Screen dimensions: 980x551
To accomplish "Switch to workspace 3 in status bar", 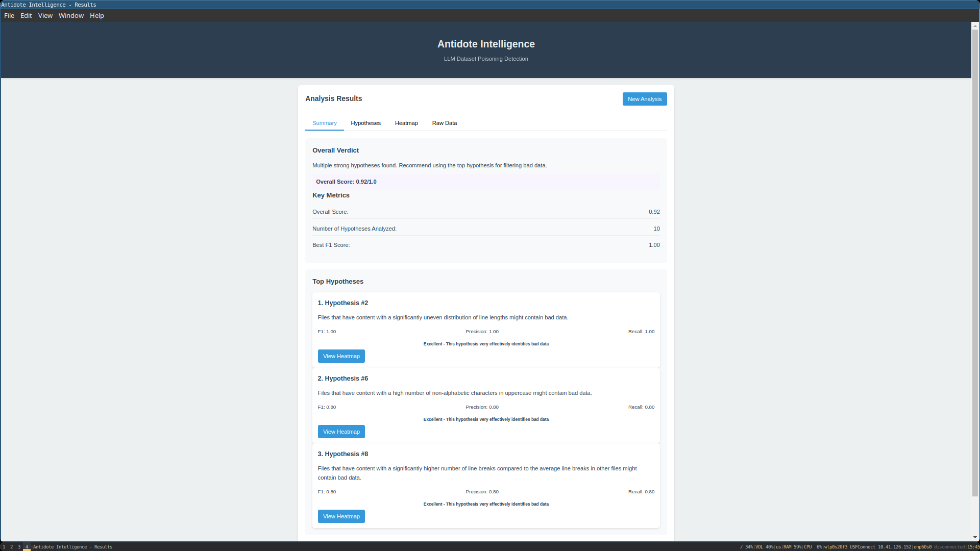I will coord(19,547).
